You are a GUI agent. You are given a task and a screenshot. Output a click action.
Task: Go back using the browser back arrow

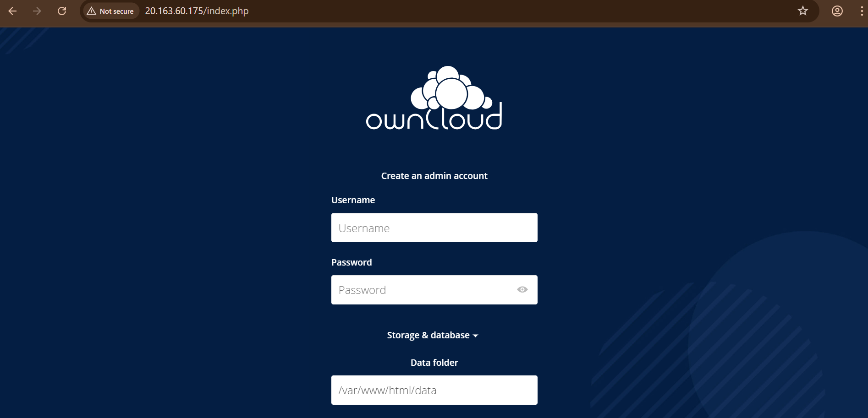13,11
